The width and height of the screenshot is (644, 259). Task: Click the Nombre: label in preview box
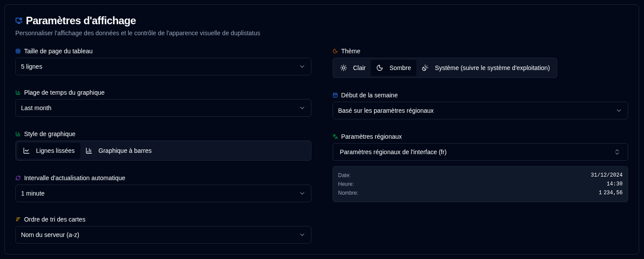click(x=348, y=193)
